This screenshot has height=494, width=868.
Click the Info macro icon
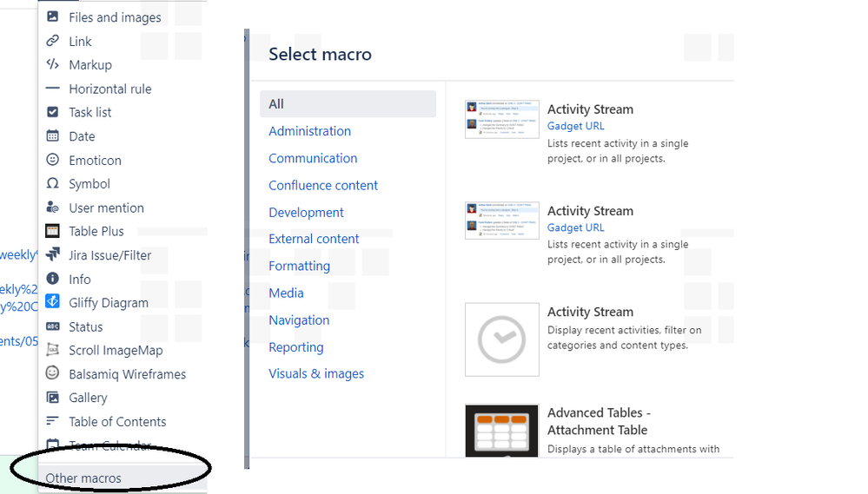(x=53, y=279)
